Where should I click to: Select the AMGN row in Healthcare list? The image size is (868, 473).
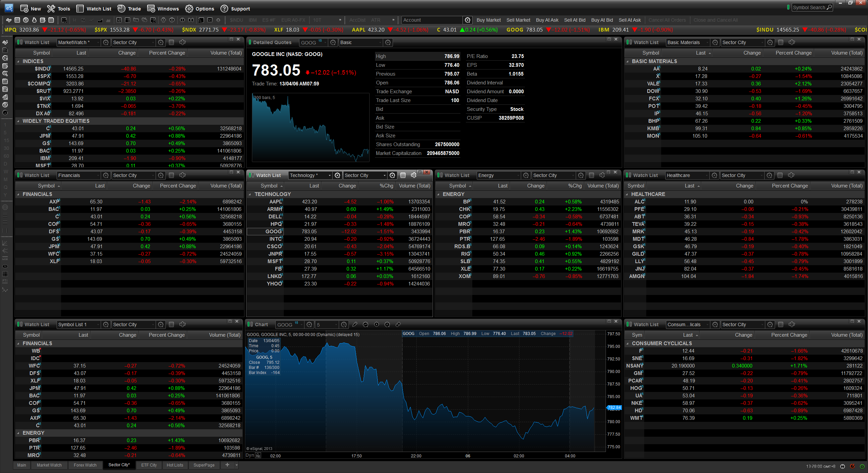[745, 276]
